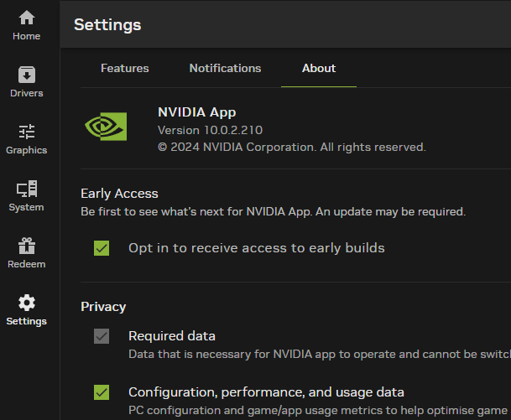Disable Configuration, performance, and usage data checkbox

[102, 392]
